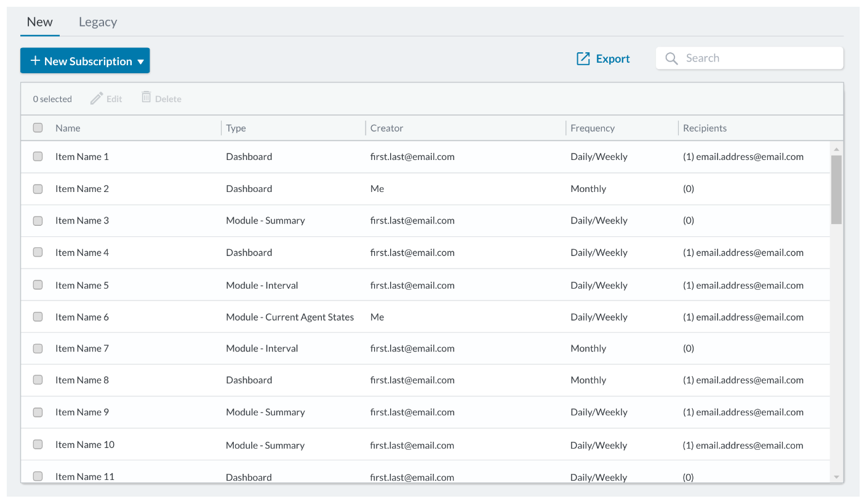Switch to the New tab
The image size is (867, 504).
pyautogui.click(x=40, y=22)
